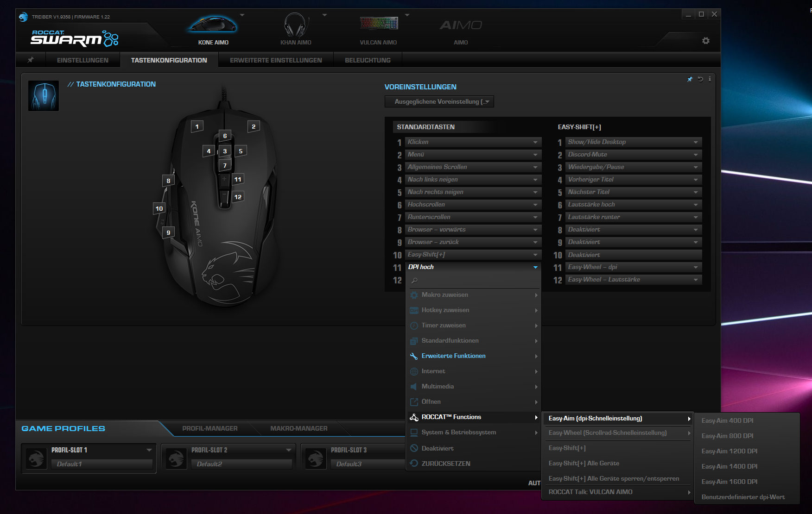This screenshot has height=514, width=812.
Task: Open the Öffnen submenu
Action: (x=474, y=402)
